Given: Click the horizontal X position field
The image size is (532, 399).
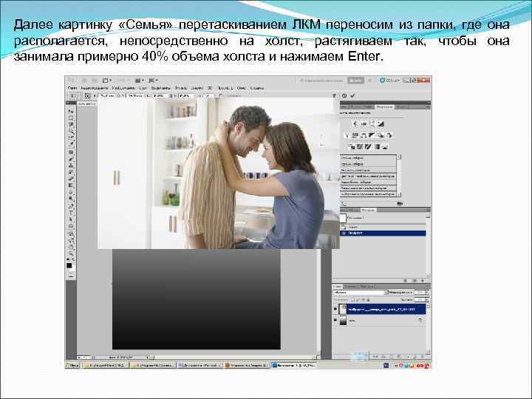Looking at the screenshot, I should point(107,96).
